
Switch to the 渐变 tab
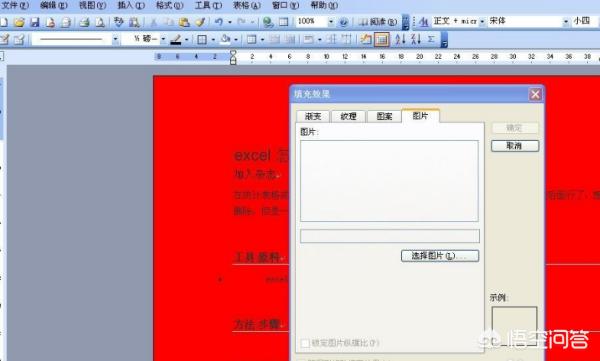(313, 116)
